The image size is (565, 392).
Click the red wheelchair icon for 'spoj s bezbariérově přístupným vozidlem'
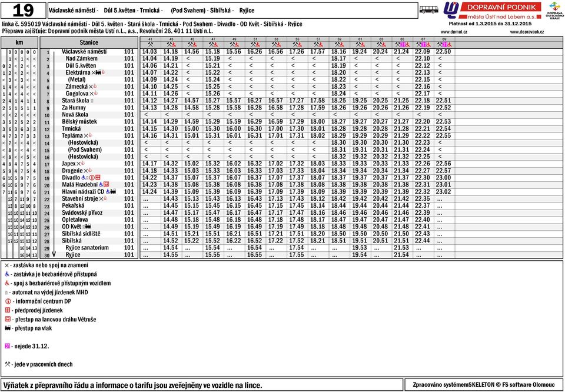click(7, 283)
